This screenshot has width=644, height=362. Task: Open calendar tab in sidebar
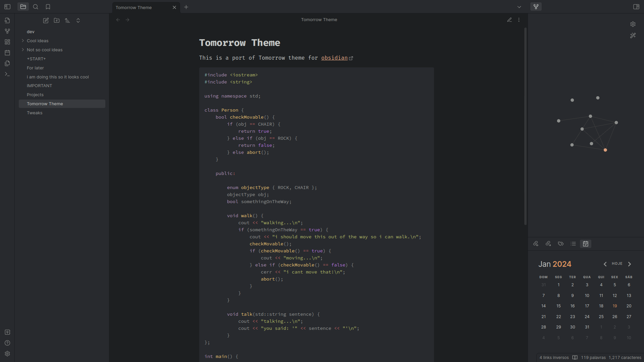pyautogui.click(x=586, y=244)
